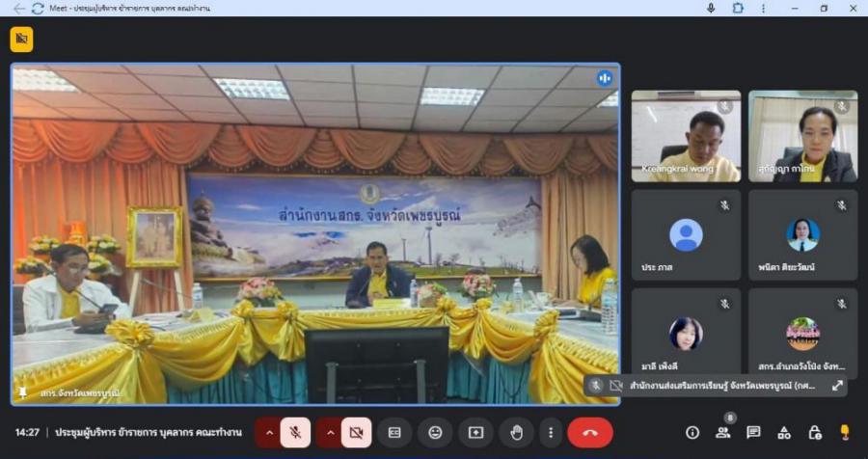Toggle the turned-off camera button
The width and height of the screenshot is (868, 459).
coord(356,433)
